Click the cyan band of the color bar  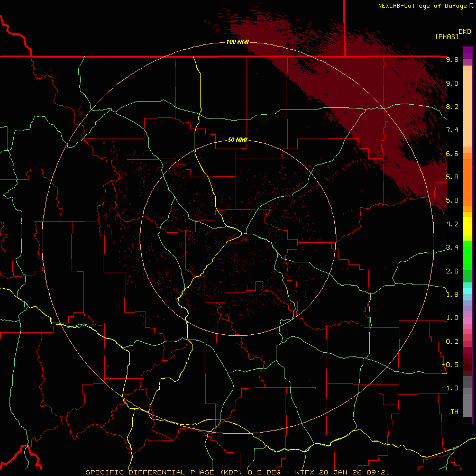[x=467, y=290]
